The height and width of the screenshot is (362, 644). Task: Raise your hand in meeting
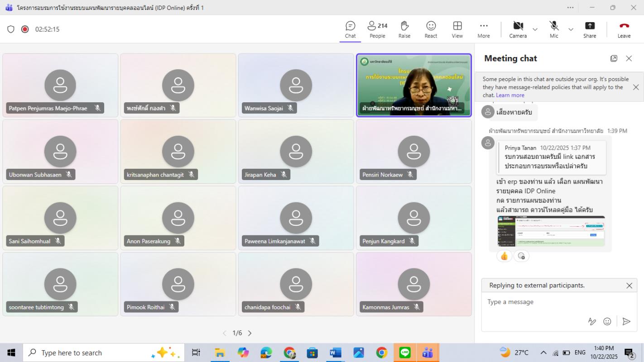(404, 29)
